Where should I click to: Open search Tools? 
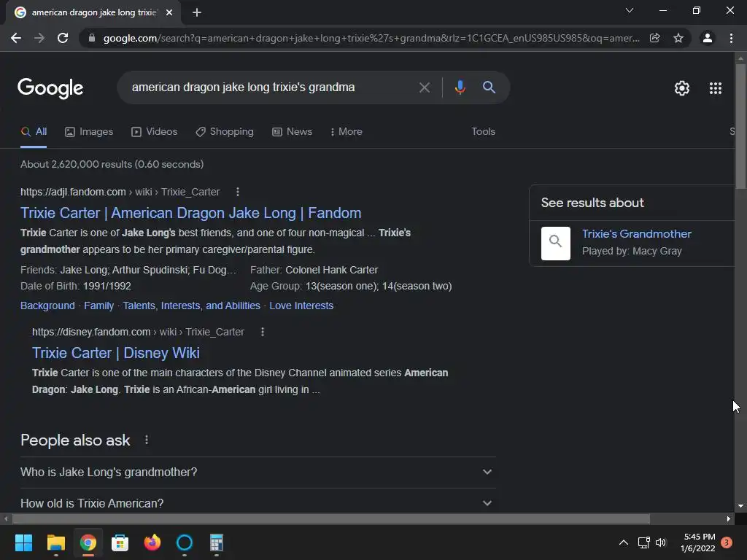click(x=483, y=132)
